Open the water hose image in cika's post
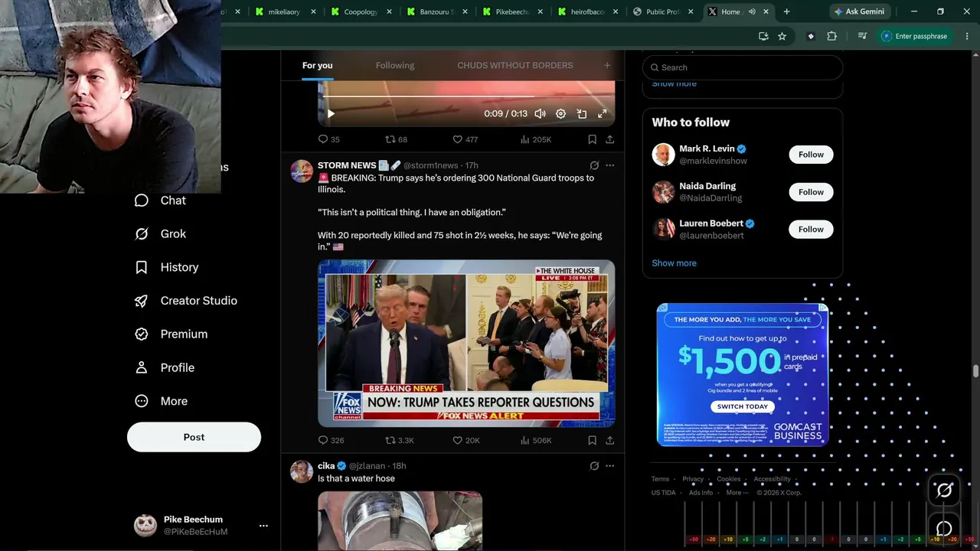Viewport: 980px width, 551px height. coord(400,521)
